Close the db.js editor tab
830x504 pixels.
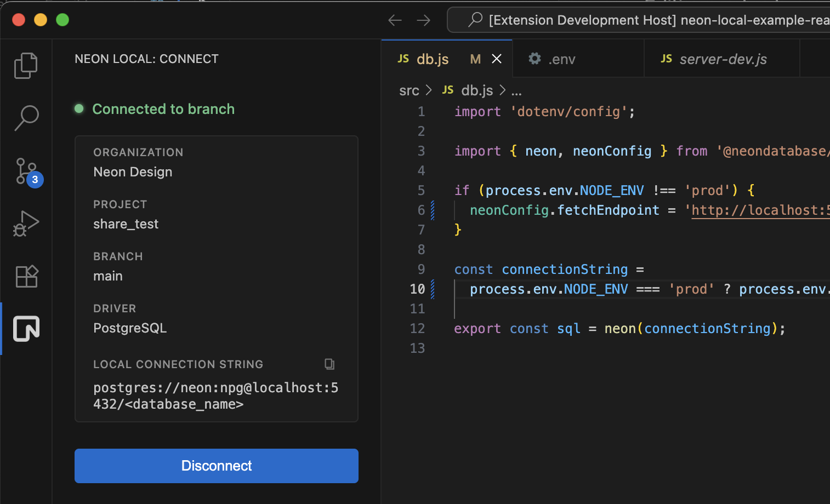coord(497,59)
